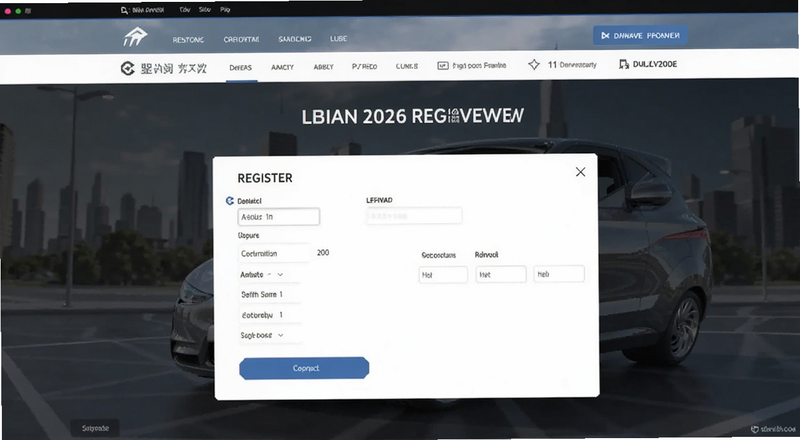The image size is (800, 440).
Task: Switch to the ABBEY tab
Action: point(323,67)
